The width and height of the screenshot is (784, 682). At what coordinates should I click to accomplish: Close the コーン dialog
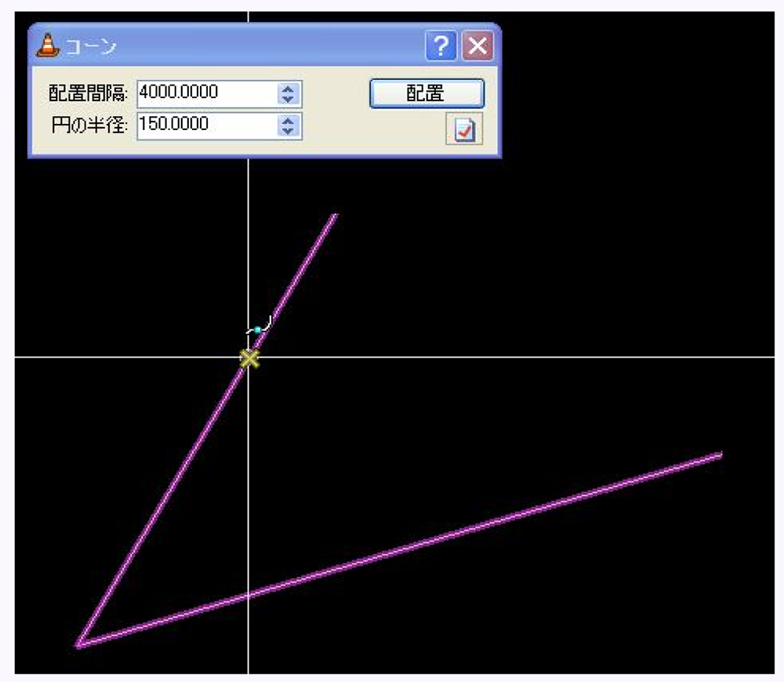477,46
